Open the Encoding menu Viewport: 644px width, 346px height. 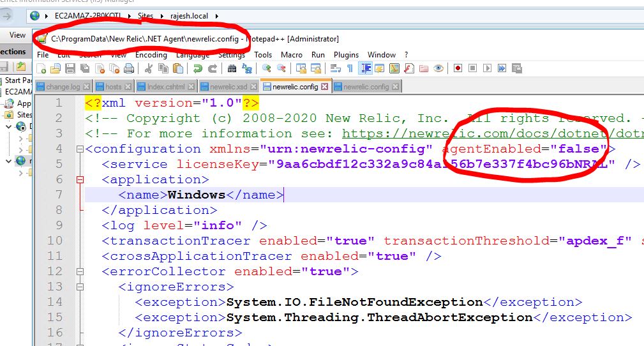click(151, 55)
